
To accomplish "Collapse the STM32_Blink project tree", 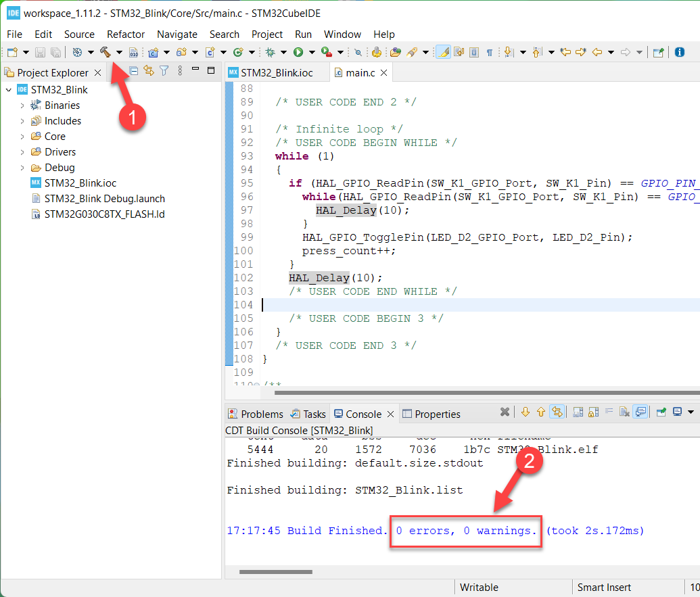I will pyautogui.click(x=9, y=90).
